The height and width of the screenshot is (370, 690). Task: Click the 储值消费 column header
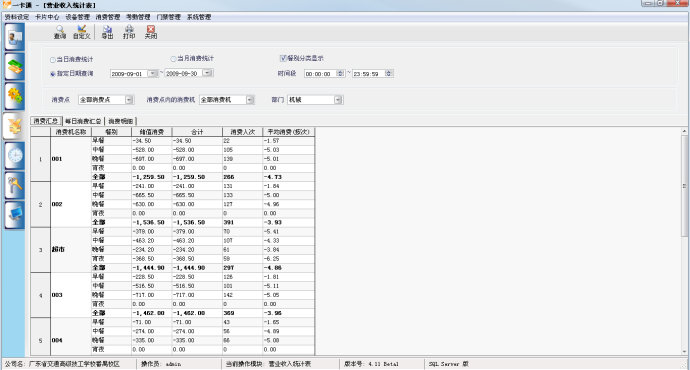tap(152, 132)
